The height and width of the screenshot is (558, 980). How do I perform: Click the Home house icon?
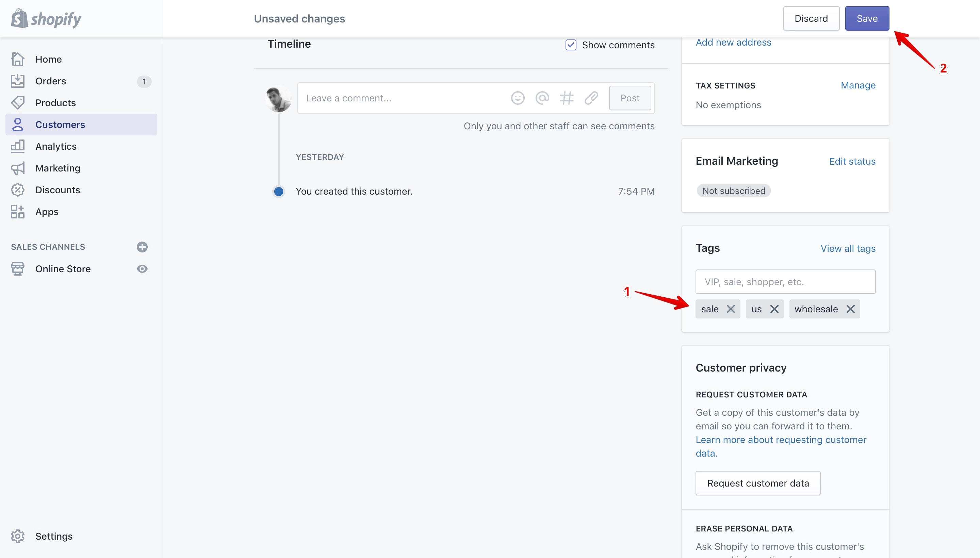click(x=18, y=59)
